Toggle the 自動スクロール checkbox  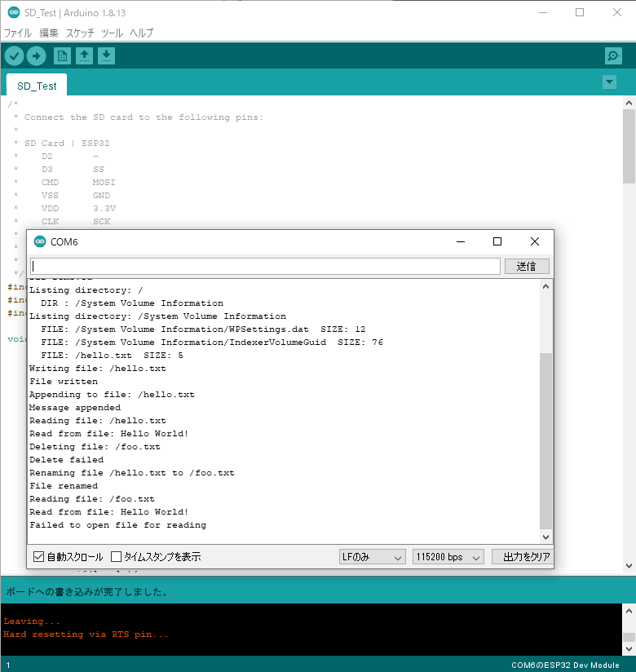pyautogui.click(x=38, y=557)
